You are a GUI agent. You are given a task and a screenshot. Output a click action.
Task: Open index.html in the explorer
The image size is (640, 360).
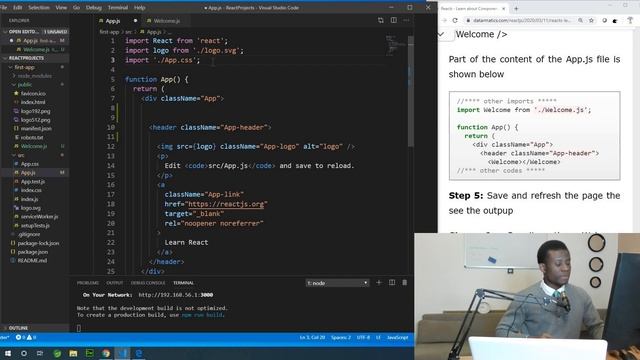(x=33, y=102)
